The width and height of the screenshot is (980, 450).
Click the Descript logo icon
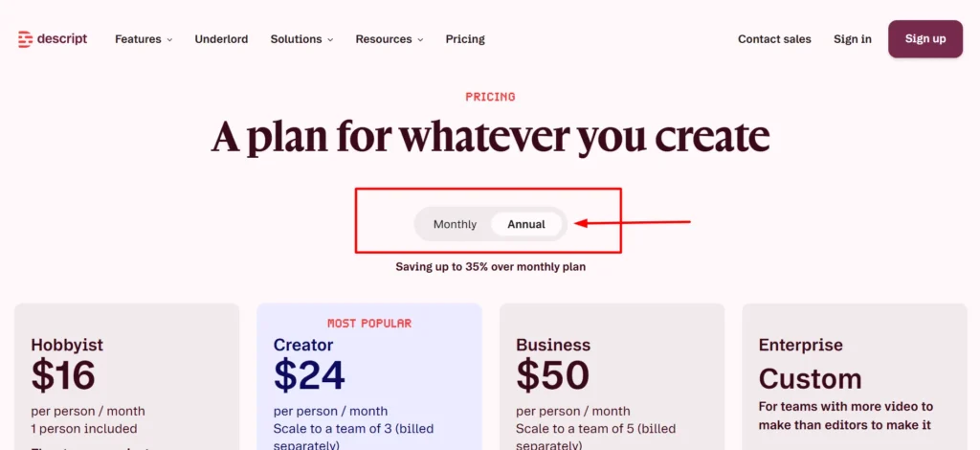[x=25, y=39]
